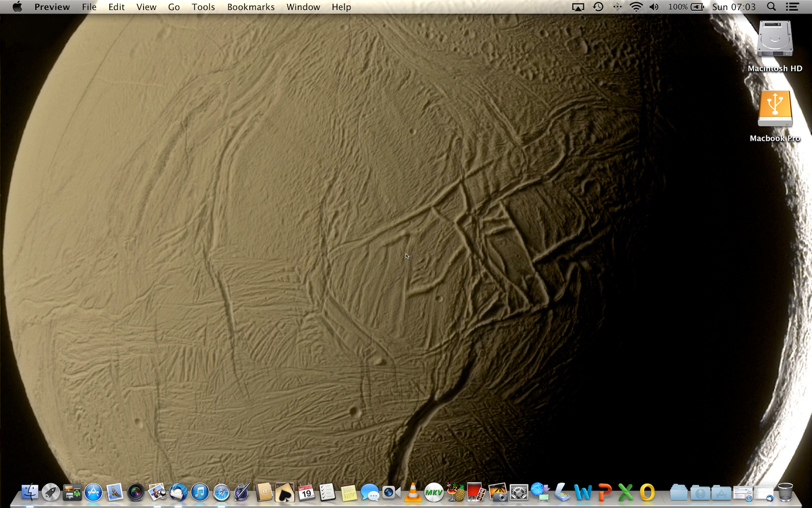Open Mail stamp icon in dock
This screenshot has width=812, height=508.
[x=115, y=493]
